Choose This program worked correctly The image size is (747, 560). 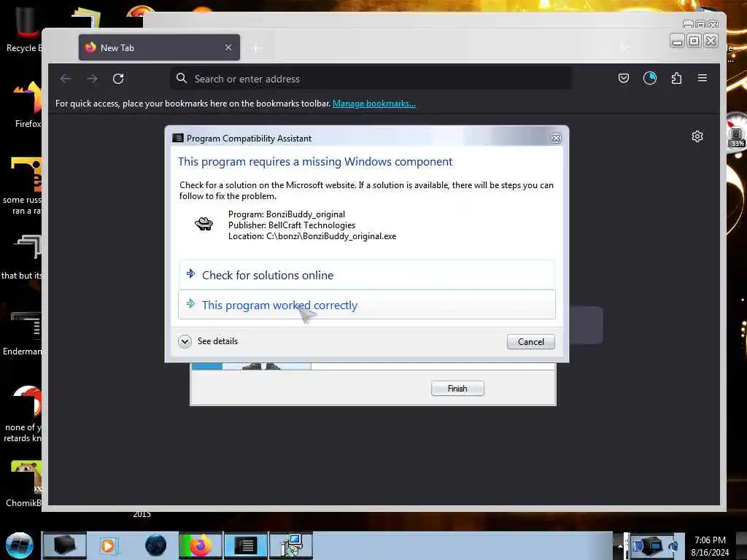[367, 305]
